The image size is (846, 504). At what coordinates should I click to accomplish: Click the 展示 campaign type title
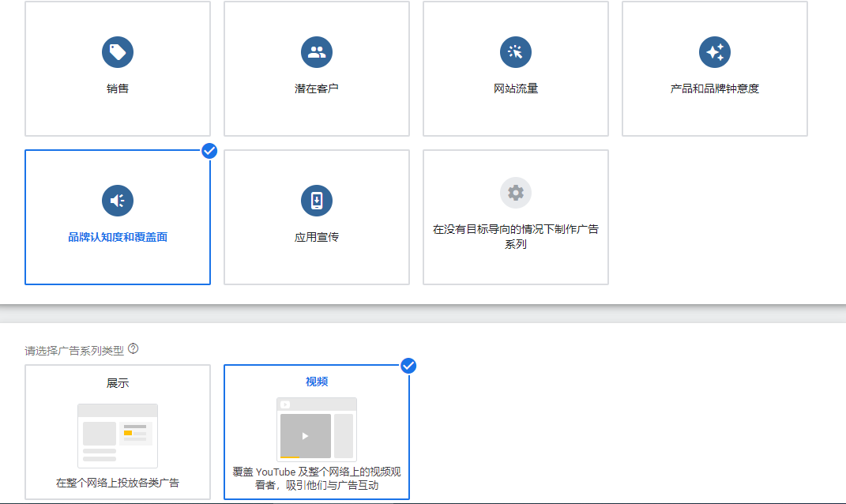point(118,383)
